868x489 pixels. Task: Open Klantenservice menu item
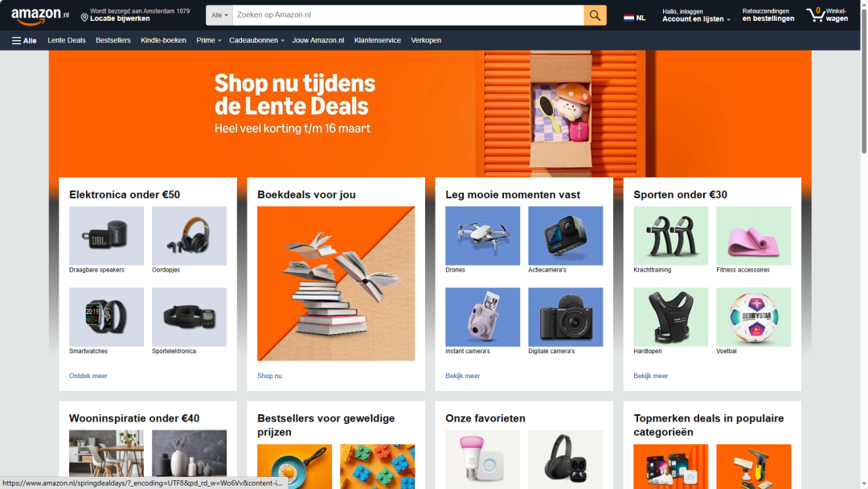[x=378, y=40]
